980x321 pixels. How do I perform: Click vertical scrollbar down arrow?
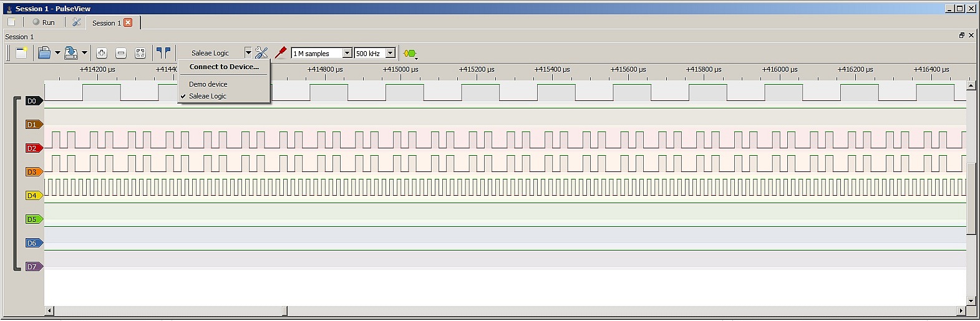click(971, 300)
